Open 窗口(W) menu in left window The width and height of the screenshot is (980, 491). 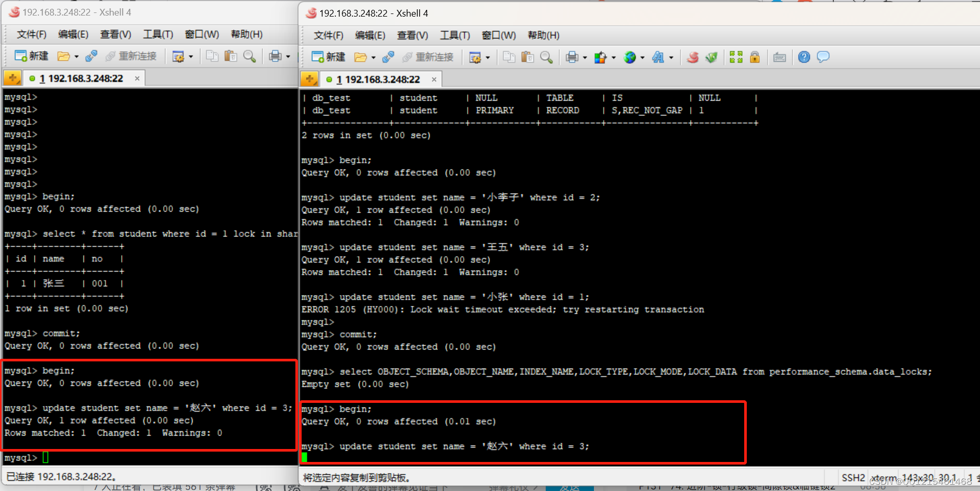click(x=202, y=34)
